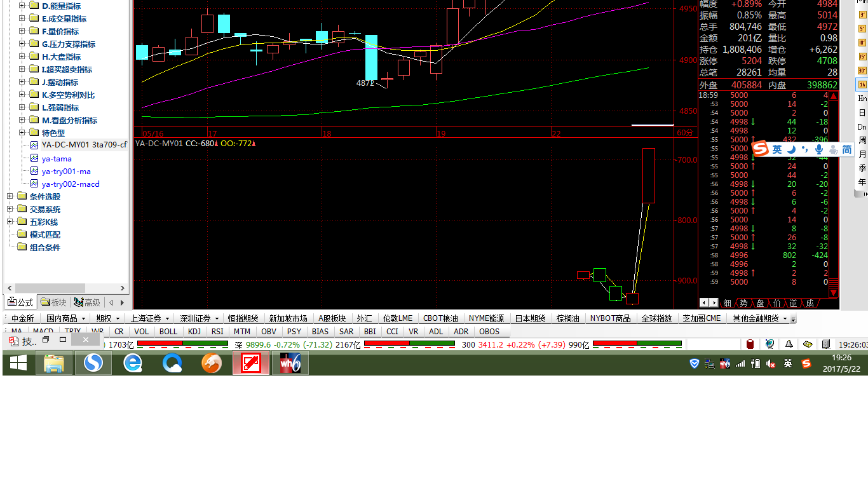Open the 芝加哥CME market
Viewport: 868px width, 488px height.
click(702, 318)
